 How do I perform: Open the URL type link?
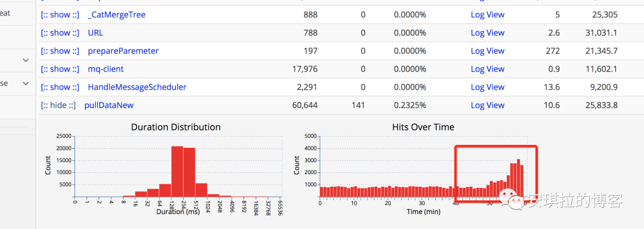[95, 33]
